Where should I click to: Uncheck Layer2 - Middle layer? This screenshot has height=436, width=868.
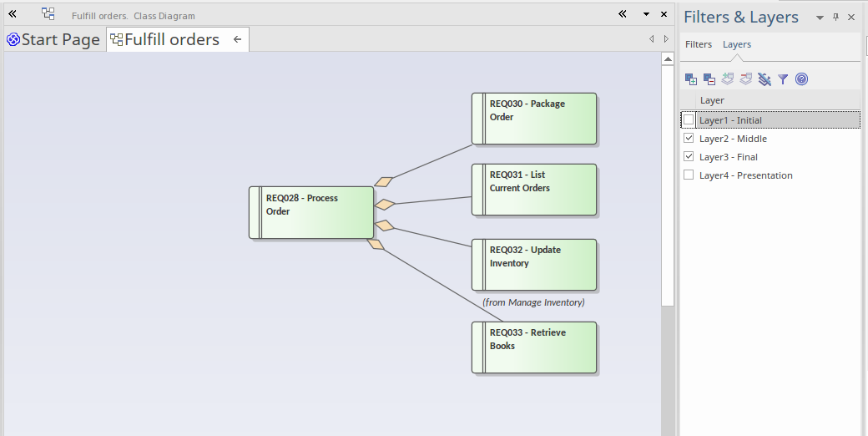tap(689, 139)
